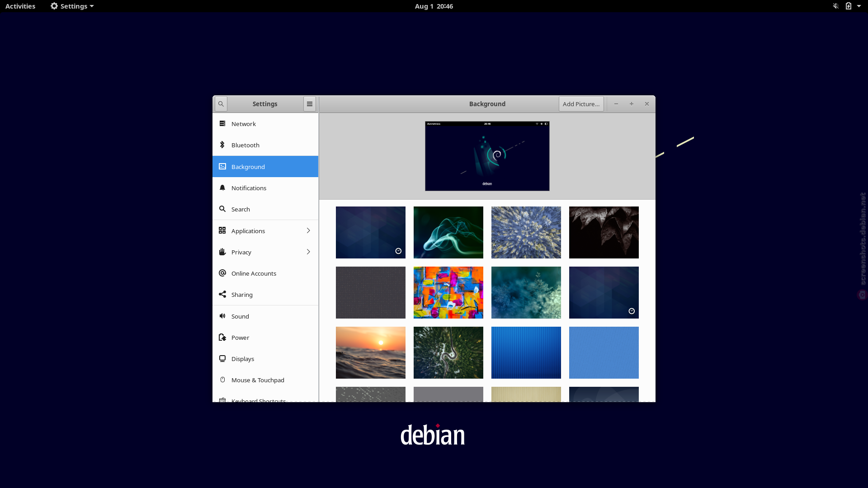
Task: Click the Displays monitor icon
Action: 222,358
